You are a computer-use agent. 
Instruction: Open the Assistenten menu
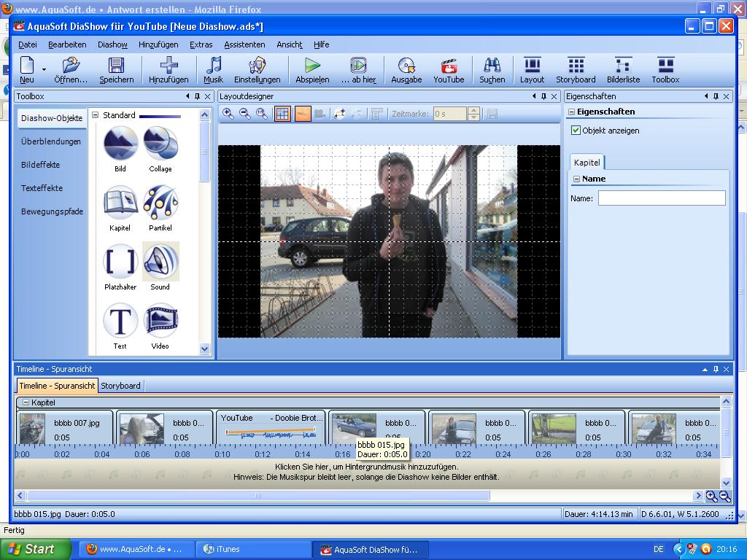pyautogui.click(x=244, y=44)
